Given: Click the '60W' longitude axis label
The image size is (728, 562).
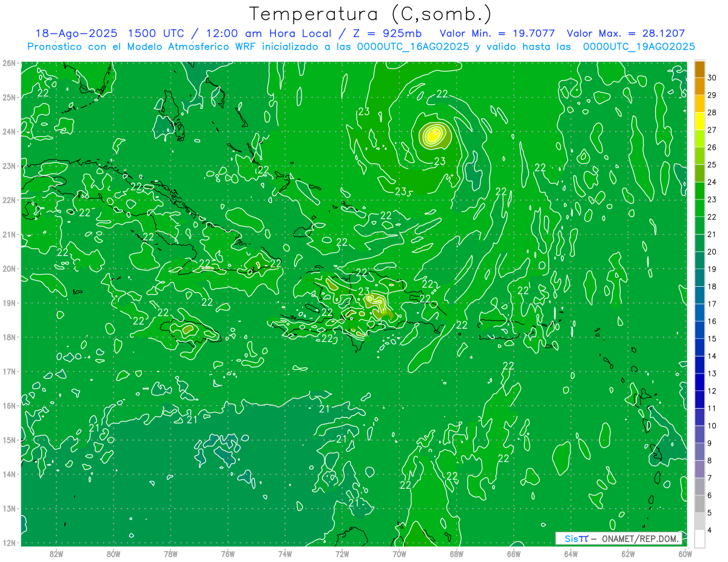Looking at the screenshot, I should (686, 554).
